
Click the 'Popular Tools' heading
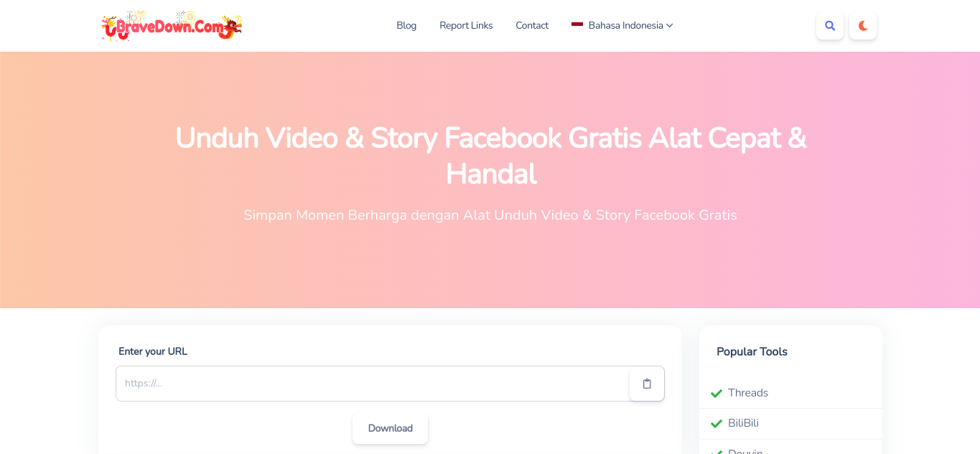click(x=752, y=351)
